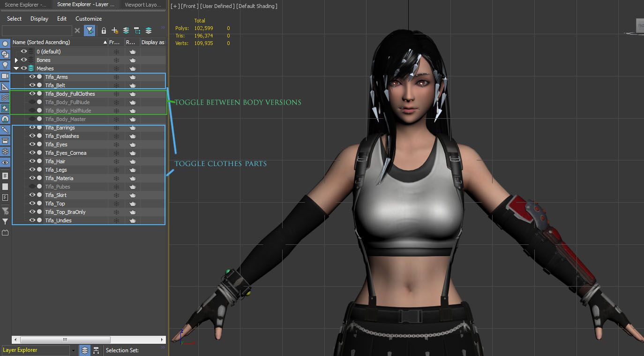The width and height of the screenshot is (644, 356).
Task: Click the Layer Explorer name field
Action: [x=36, y=350]
